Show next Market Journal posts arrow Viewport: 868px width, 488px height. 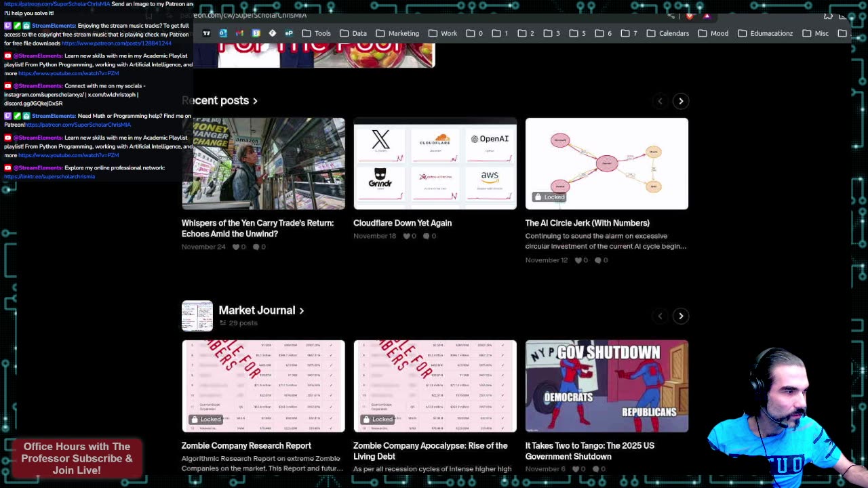[681, 316]
